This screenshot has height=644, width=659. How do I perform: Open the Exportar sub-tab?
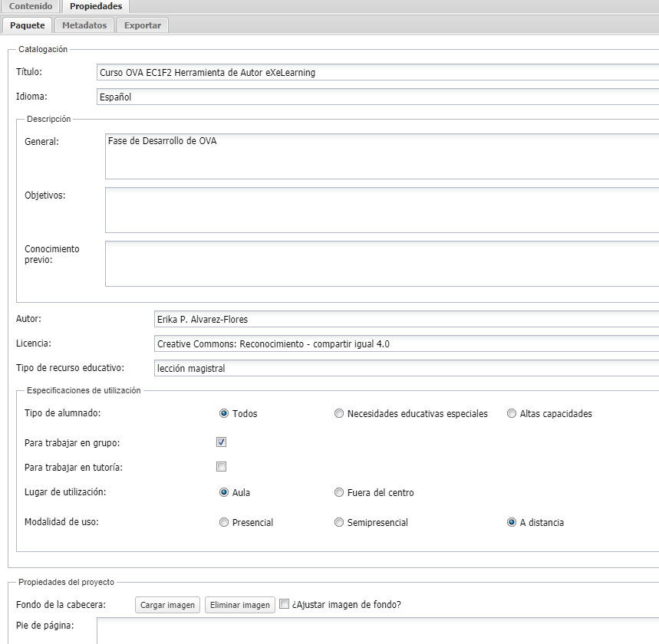[x=143, y=25]
